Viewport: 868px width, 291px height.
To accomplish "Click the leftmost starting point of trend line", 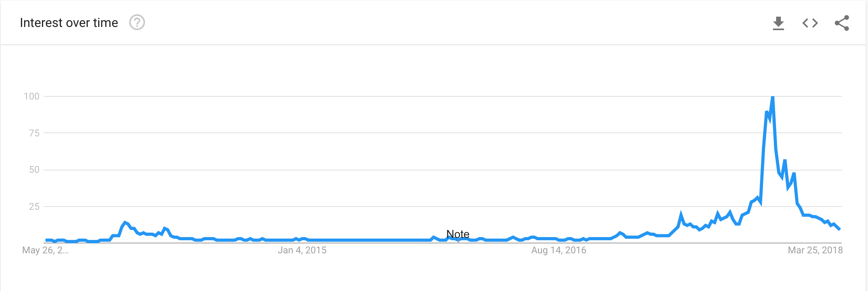I will click(46, 240).
